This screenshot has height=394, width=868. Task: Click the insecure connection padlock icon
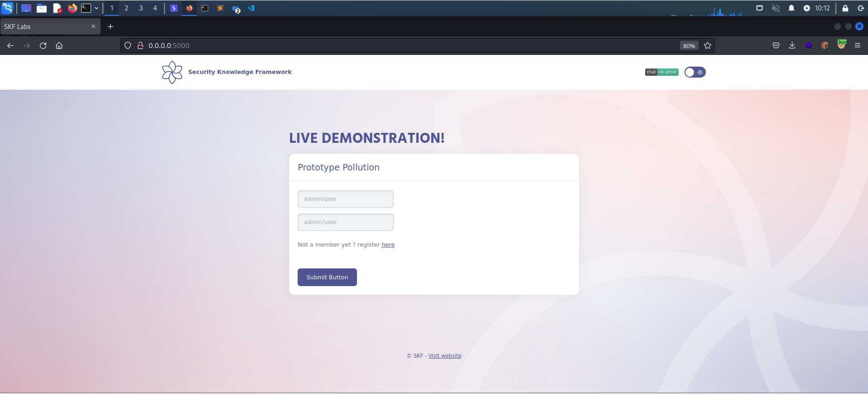[140, 45]
